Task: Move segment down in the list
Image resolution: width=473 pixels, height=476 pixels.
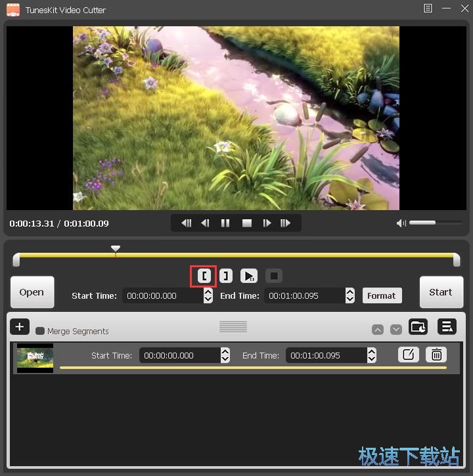Action: pyautogui.click(x=396, y=330)
